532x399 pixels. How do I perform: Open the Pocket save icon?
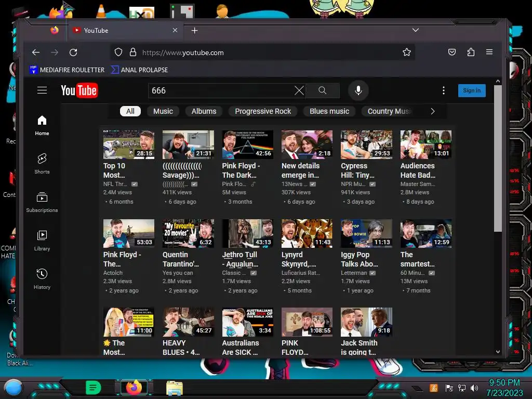tap(452, 52)
